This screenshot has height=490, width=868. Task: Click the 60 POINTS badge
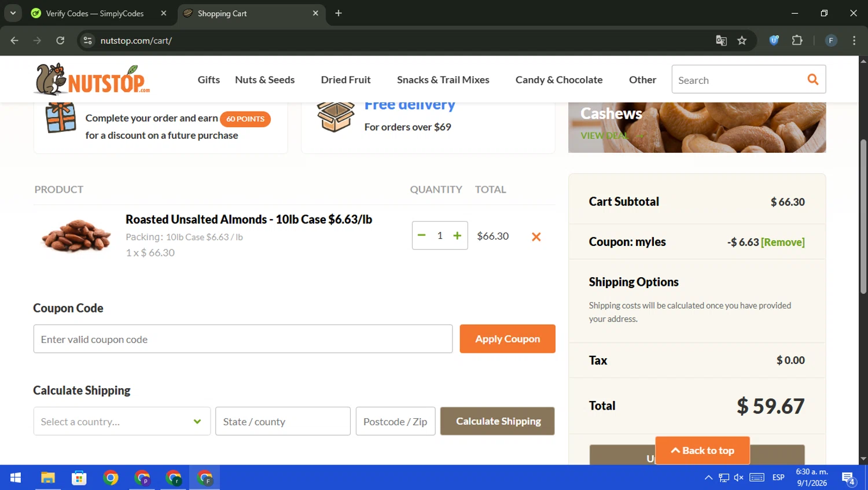[x=245, y=119]
